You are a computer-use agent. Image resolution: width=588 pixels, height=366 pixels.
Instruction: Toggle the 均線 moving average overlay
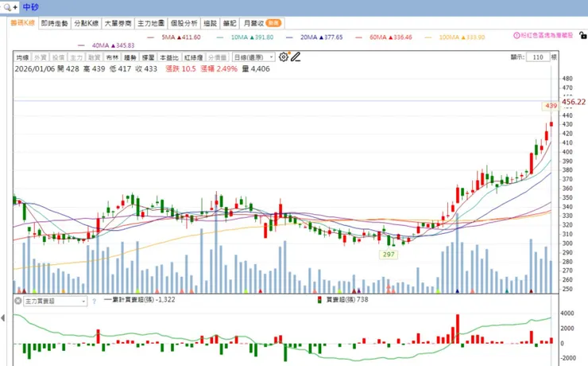click(x=22, y=57)
